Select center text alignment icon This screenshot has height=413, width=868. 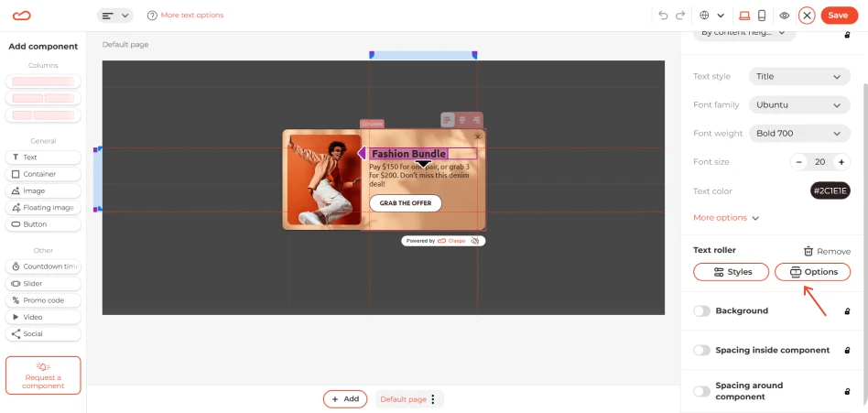click(x=462, y=120)
